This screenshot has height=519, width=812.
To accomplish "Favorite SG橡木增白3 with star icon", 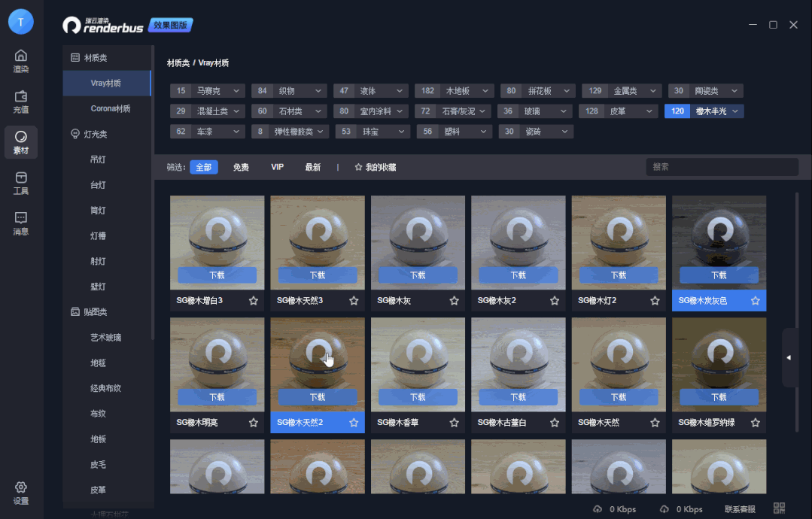I will (x=254, y=301).
